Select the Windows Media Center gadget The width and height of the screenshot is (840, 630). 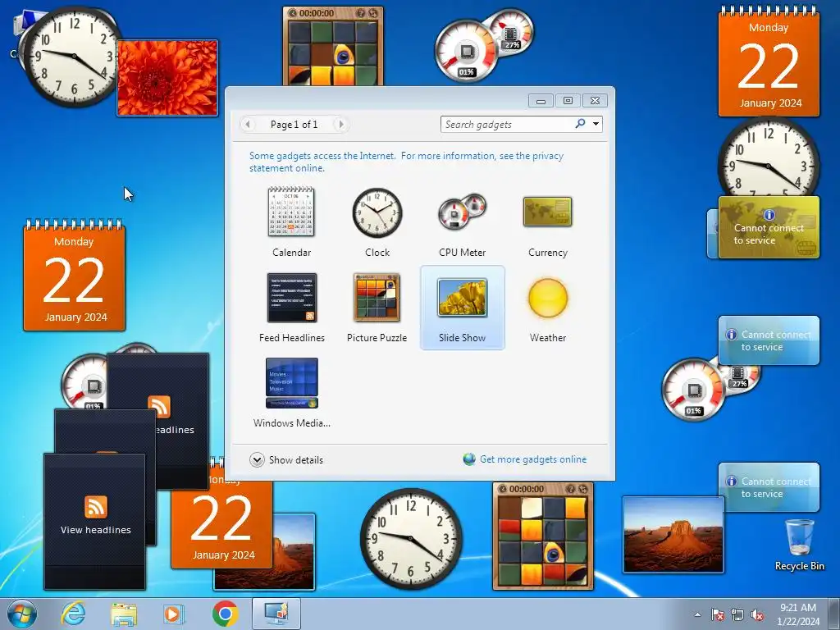(291, 393)
